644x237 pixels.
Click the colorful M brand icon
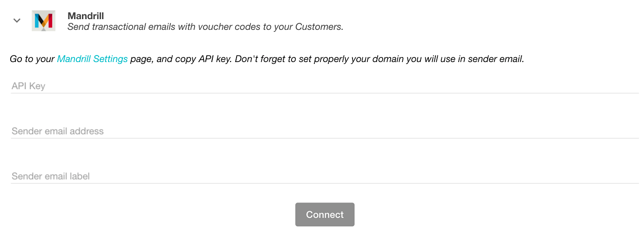coord(43,21)
